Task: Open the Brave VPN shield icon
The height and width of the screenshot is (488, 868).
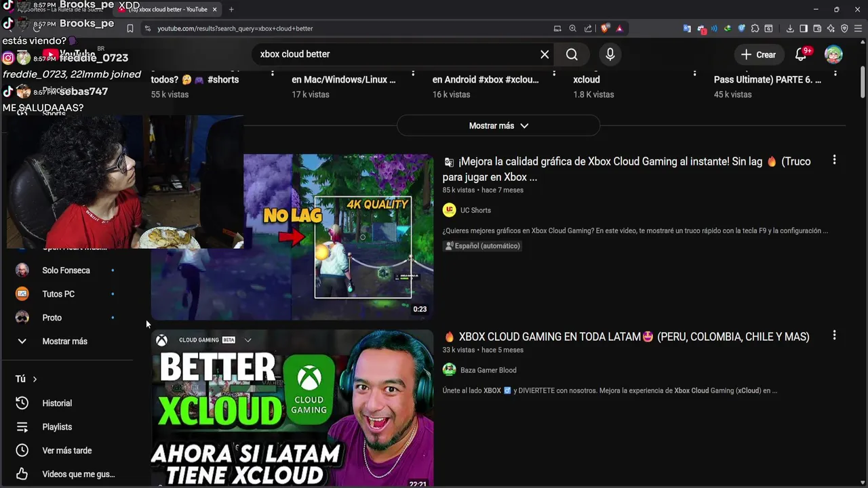Action: click(844, 28)
